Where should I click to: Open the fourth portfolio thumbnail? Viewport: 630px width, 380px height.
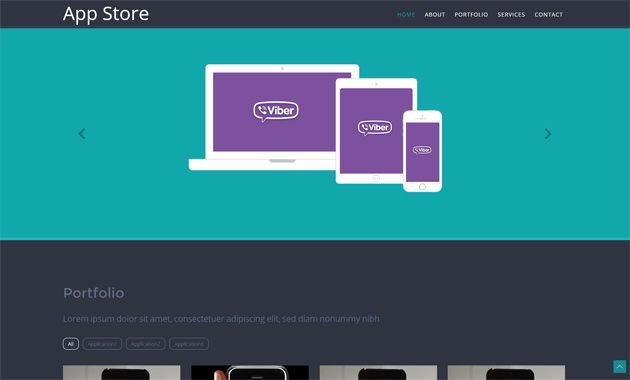tap(506, 372)
